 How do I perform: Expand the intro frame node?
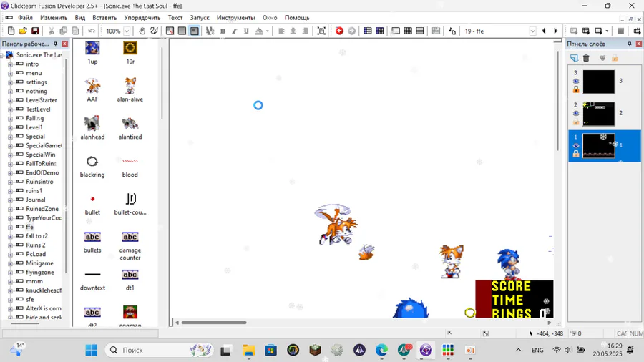[x=10, y=64]
